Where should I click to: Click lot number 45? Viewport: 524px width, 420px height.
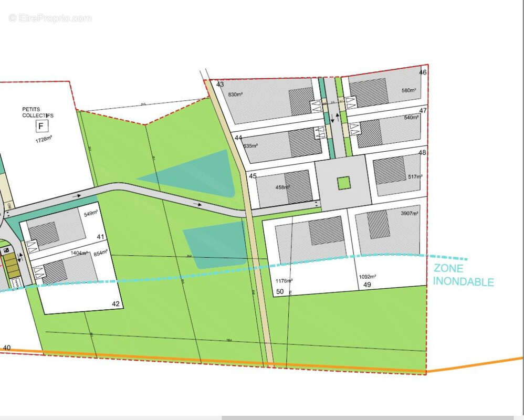(x=253, y=176)
